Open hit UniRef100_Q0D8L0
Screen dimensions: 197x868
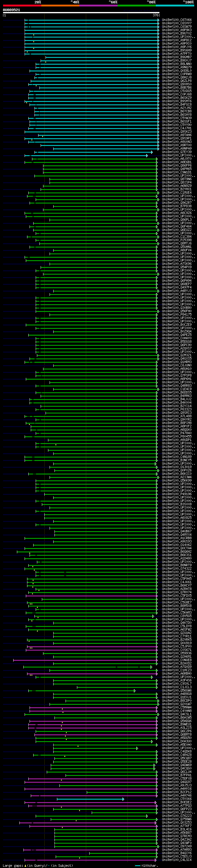pyautogui.click(x=176, y=71)
